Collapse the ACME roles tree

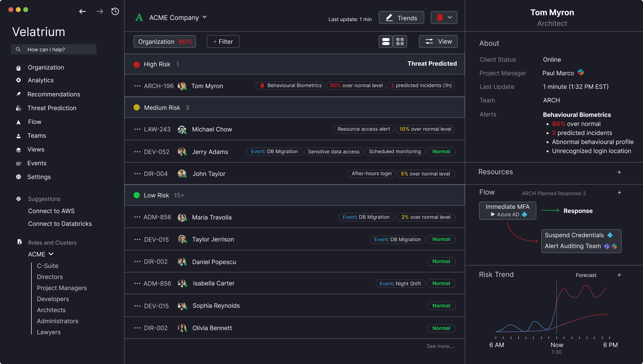[x=51, y=254]
